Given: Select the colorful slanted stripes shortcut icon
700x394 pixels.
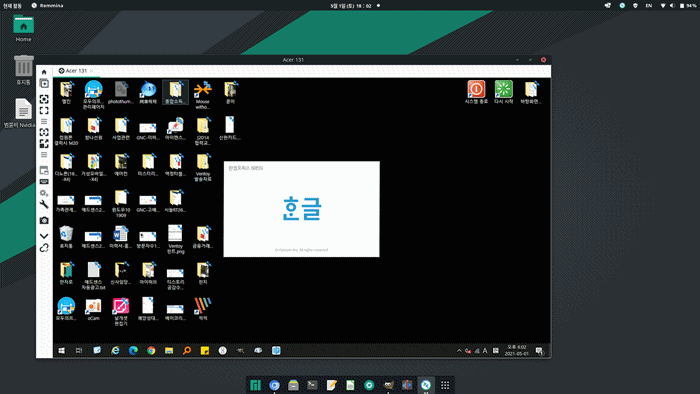Looking at the screenshot, I should tap(203, 309).
